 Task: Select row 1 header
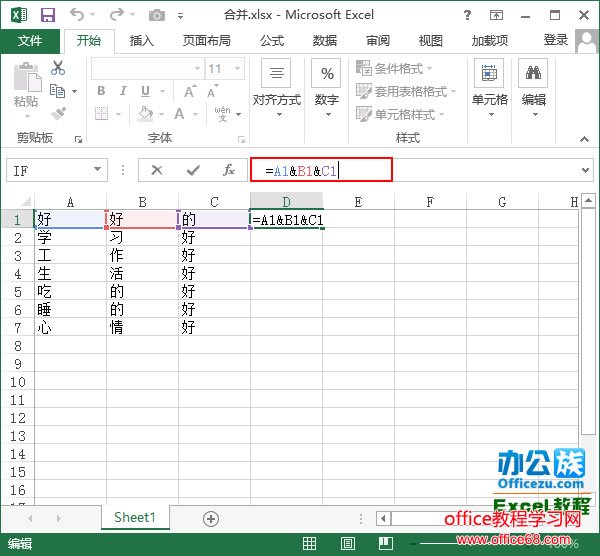point(18,220)
